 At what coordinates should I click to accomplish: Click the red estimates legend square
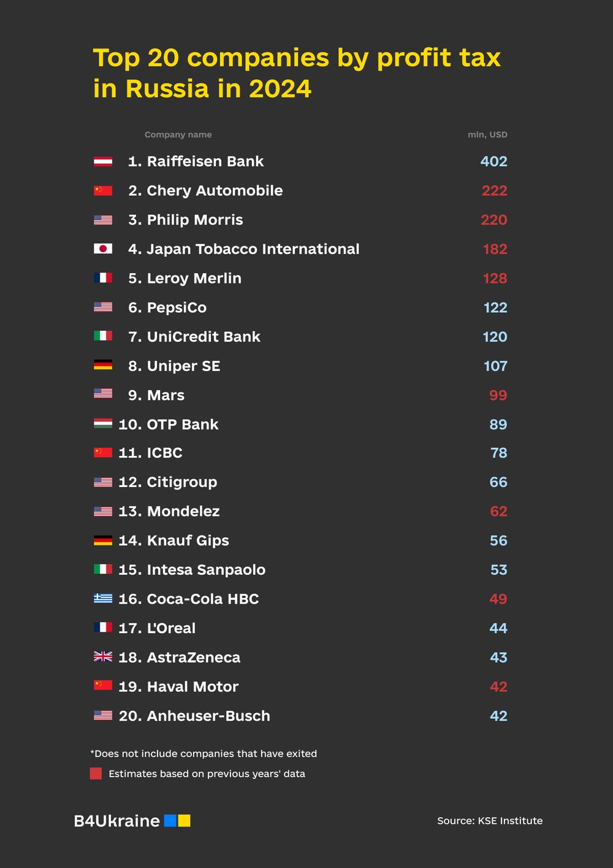click(x=96, y=774)
